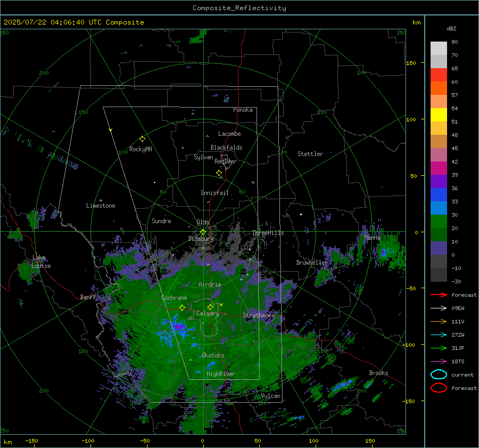Click the Drumheller city label
Image resolution: width=479 pixels, height=448 pixels.
[312, 263]
